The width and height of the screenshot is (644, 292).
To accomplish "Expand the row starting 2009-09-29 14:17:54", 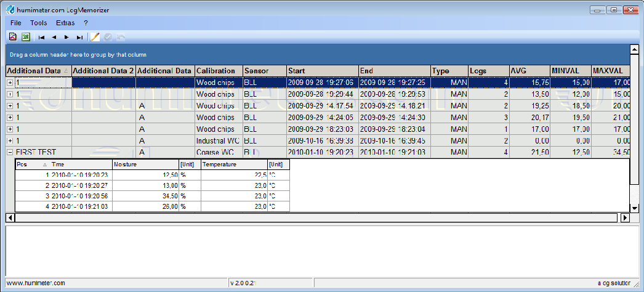I will (10, 106).
